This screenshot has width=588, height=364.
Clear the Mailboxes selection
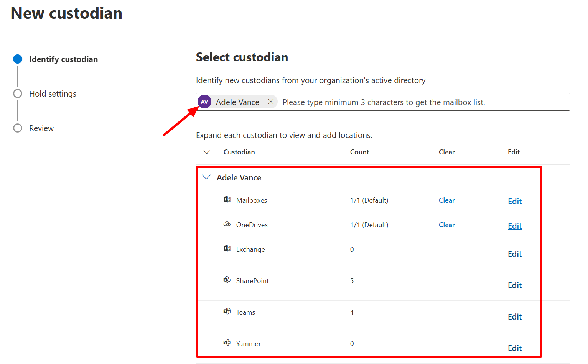pyautogui.click(x=446, y=200)
